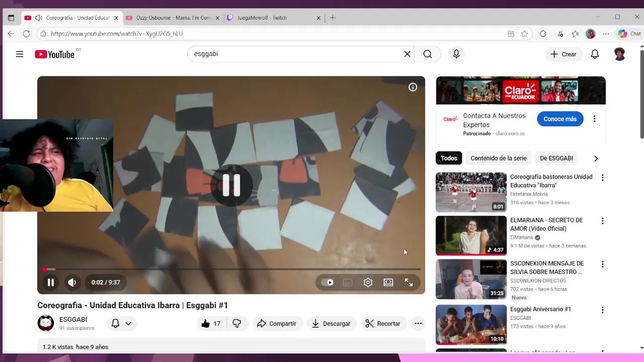Image resolution: width=644 pixels, height=362 pixels.
Task: Open options for SSCONEXION video
Action: tap(602, 264)
